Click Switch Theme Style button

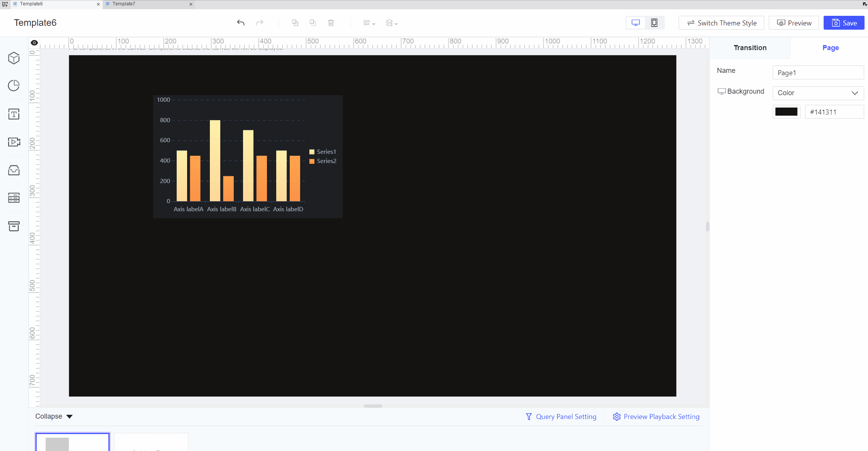(x=721, y=23)
